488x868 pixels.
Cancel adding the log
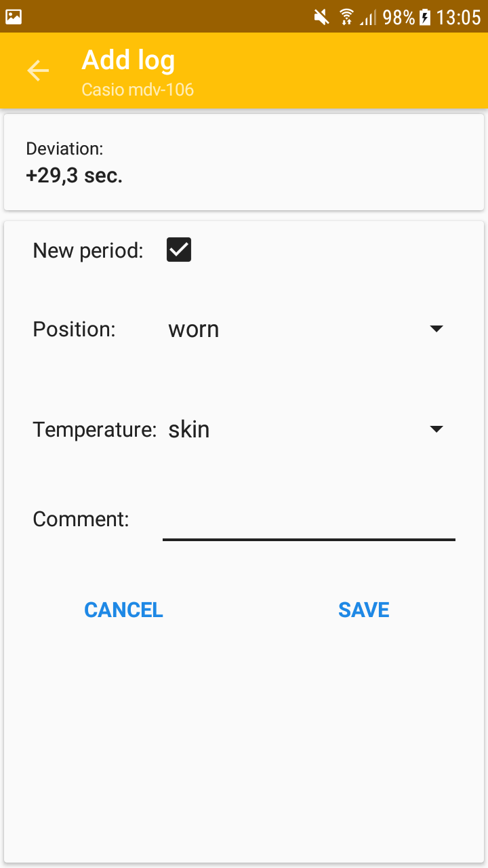123,610
